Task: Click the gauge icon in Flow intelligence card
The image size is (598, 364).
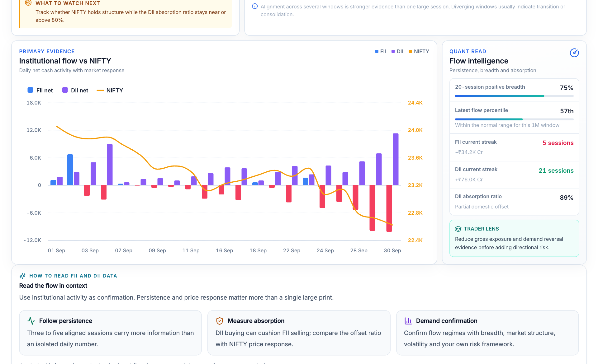Action: click(574, 53)
